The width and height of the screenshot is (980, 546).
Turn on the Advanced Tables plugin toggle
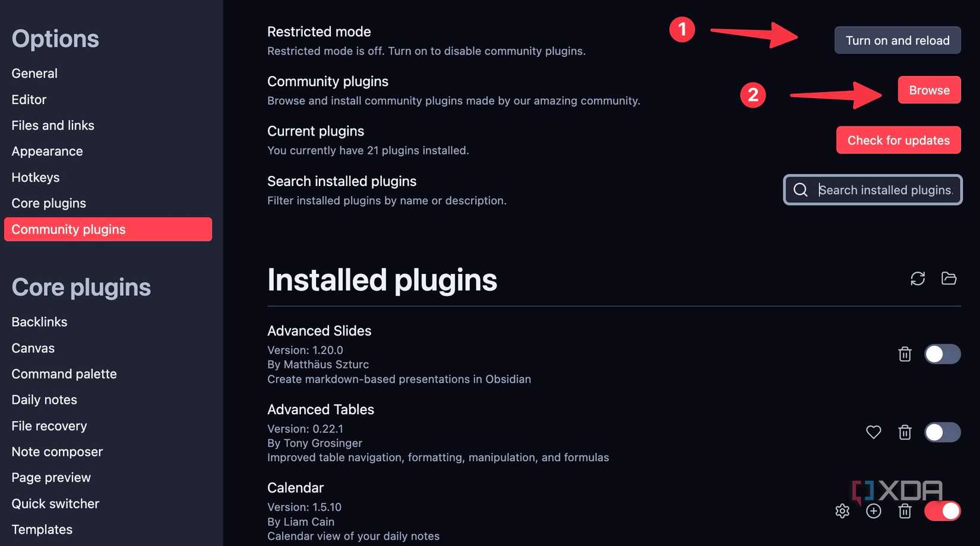coord(942,432)
